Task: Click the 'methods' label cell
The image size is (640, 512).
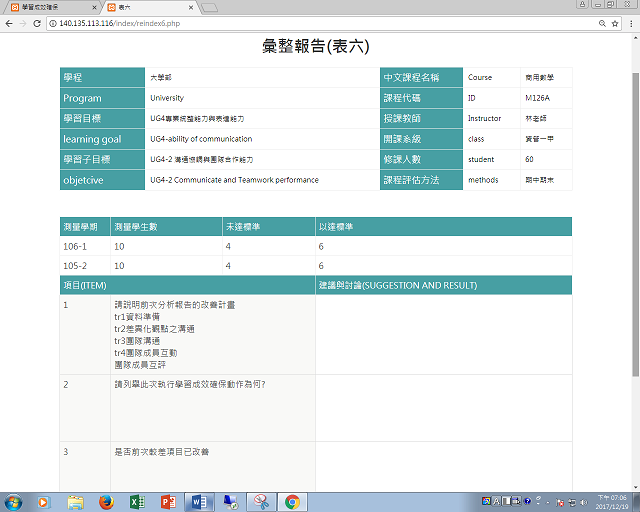Action: click(491, 180)
